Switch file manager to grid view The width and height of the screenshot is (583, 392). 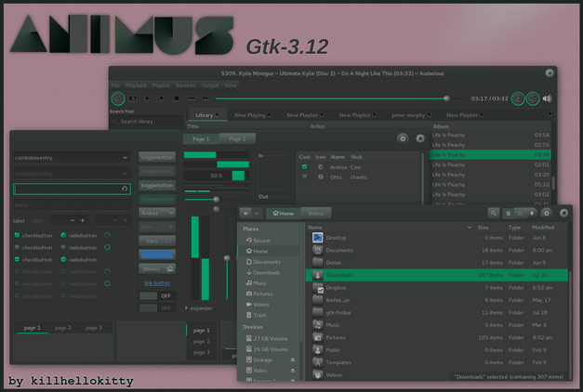coord(520,214)
